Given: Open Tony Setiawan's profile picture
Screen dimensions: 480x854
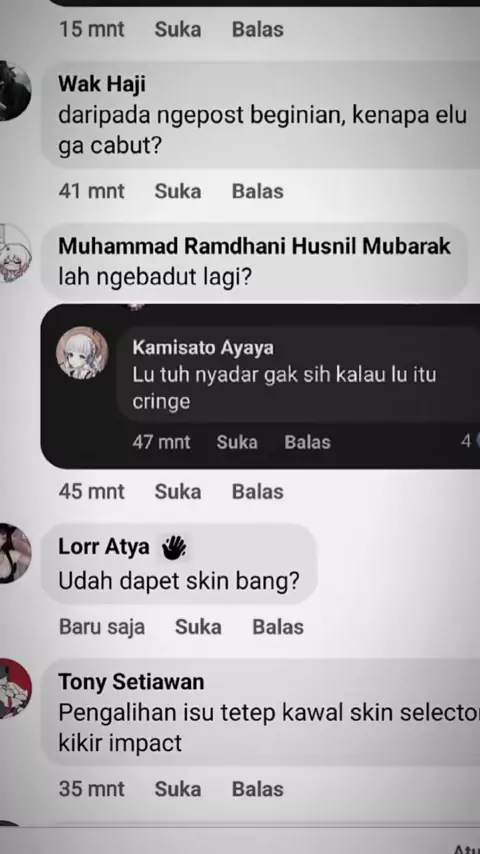Looking at the screenshot, I should (14, 688).
